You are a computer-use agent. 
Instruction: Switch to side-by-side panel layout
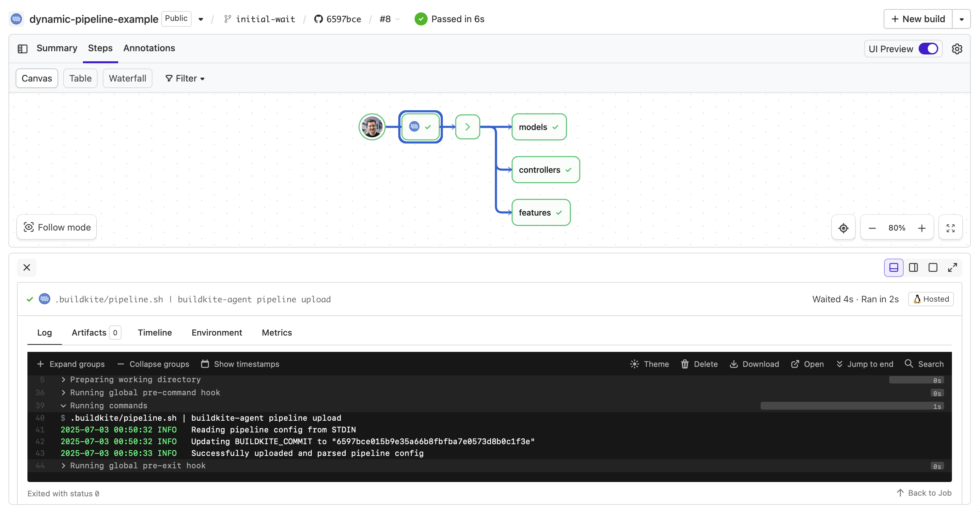pos(913,268)
